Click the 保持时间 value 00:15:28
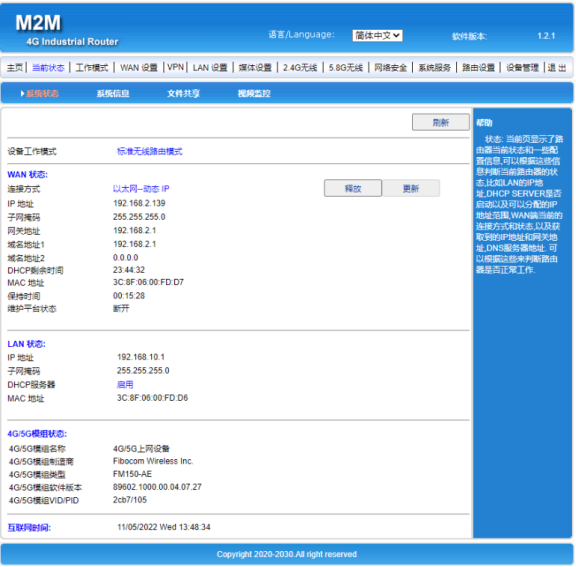Image resolution: width=576 pixels, height=567 pixels. pyautogui.click(x=129, y=296)
